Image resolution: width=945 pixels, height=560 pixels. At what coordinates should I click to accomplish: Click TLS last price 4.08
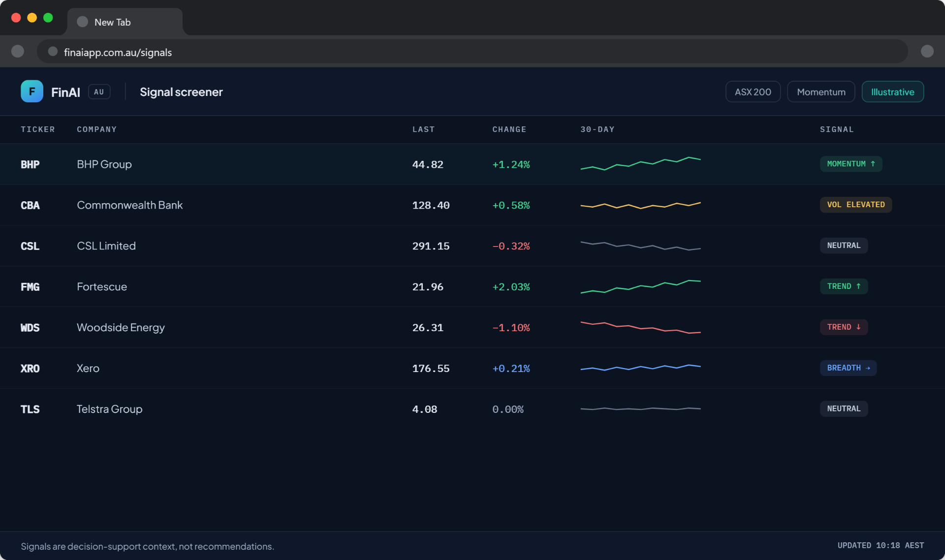click(x=425, y=409)
